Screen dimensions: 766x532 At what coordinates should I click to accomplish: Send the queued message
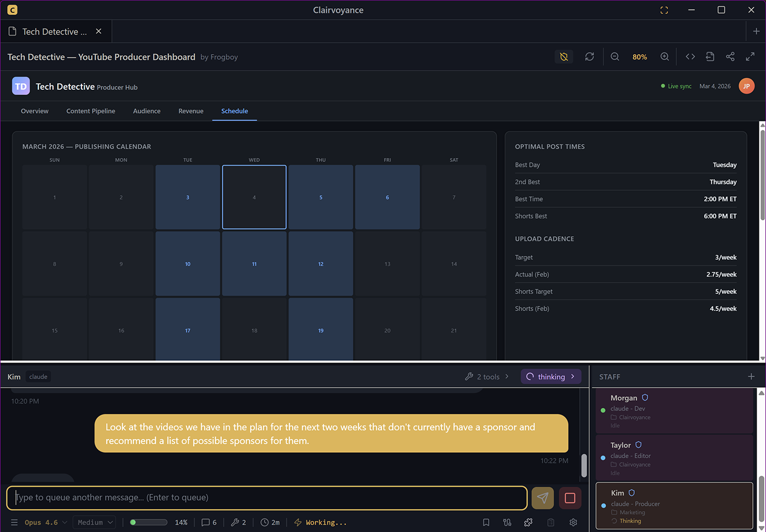[542, 498]
